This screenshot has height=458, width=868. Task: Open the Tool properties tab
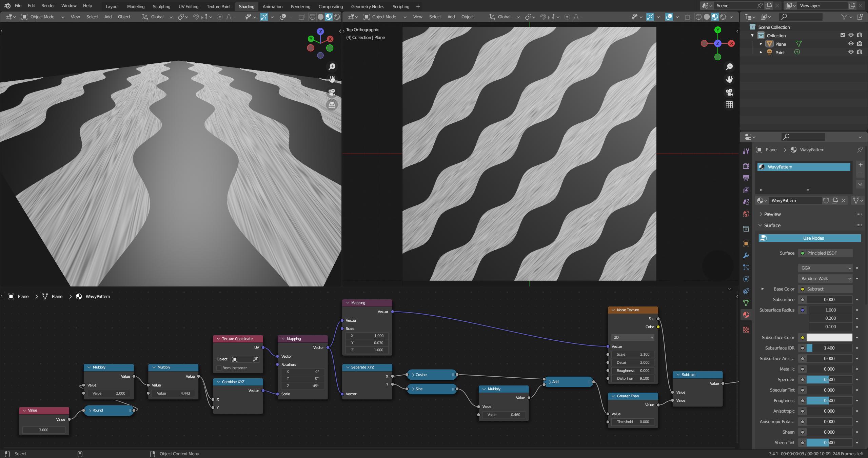(746, 151)
